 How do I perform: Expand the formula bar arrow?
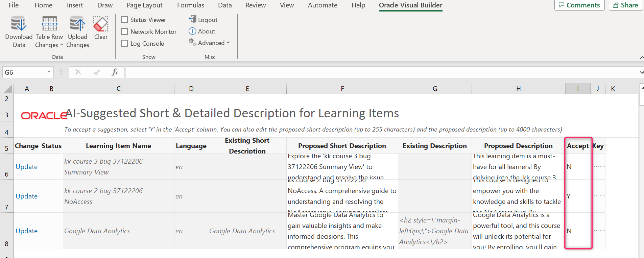[x=641, y=72]
